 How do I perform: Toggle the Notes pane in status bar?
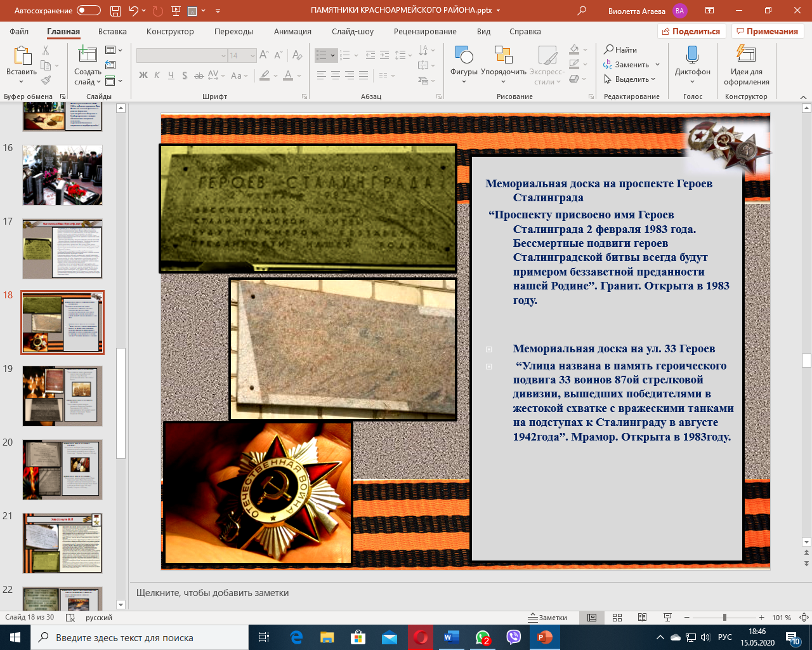point(547,618)
